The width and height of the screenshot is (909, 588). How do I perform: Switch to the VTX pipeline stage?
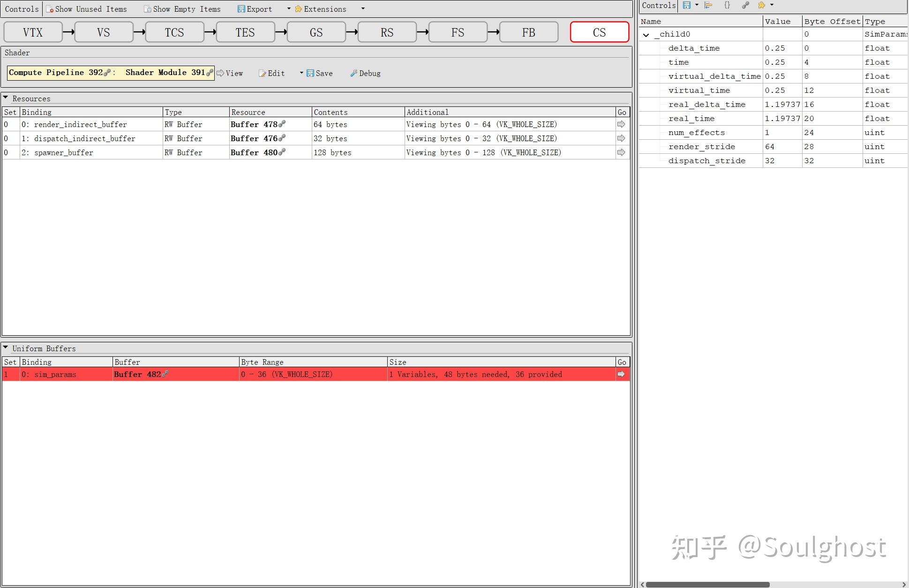33,32
